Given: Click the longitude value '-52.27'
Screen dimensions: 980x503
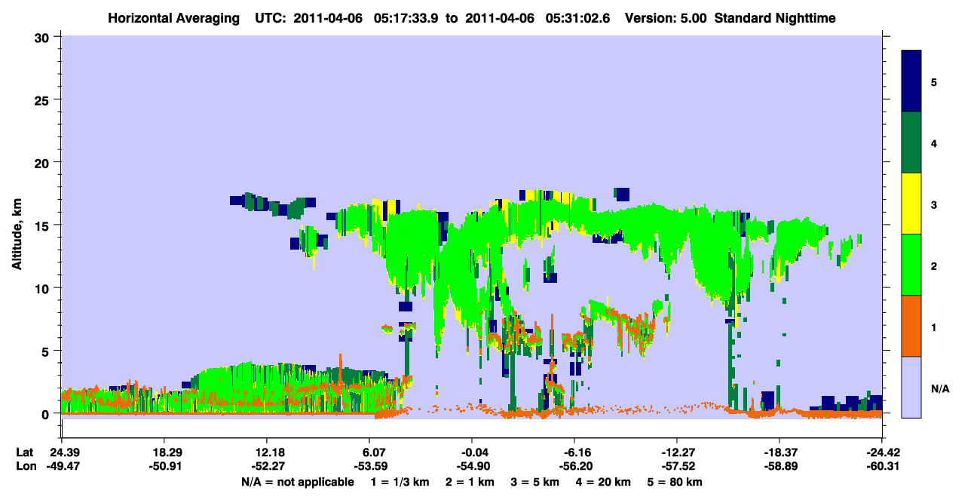Looking at the screenshot, I should tap(267, 467).
